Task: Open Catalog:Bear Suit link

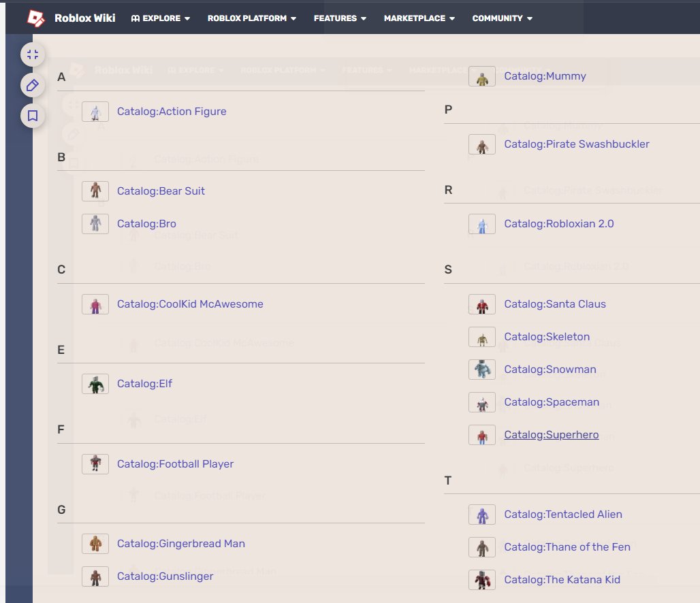Action: (x=161, y=191)
